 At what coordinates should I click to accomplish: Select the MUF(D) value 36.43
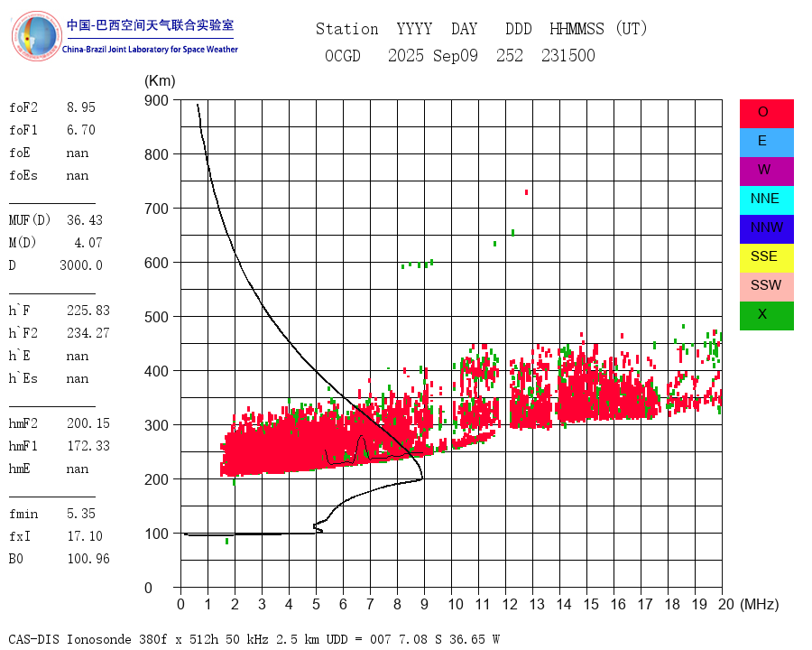85,220
